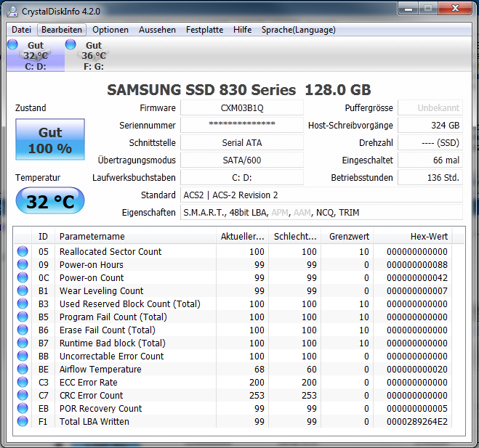Click status orb of Reallocated Sector Count
This screenshot has width=479, height=448.
pos(23,251)
